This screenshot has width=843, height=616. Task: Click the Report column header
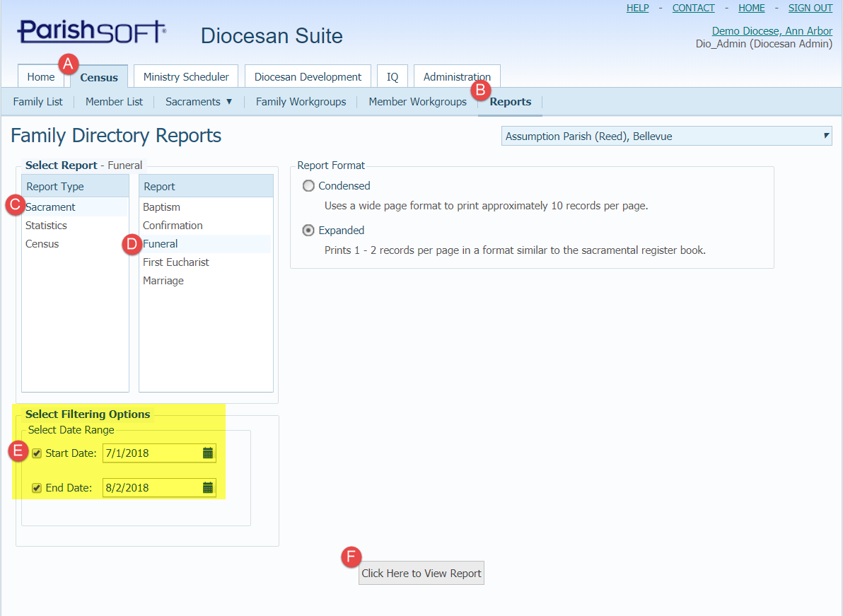(206, 186)
